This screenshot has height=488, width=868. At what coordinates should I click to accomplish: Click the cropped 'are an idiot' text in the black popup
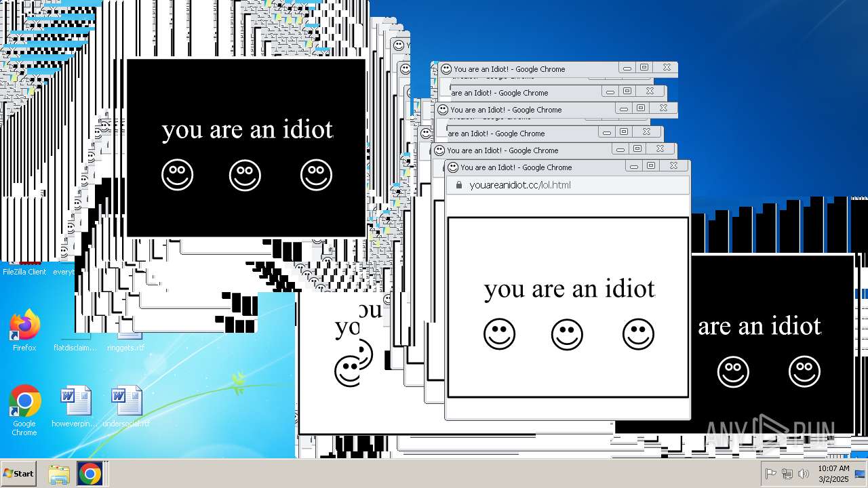(x=759, y=326)
